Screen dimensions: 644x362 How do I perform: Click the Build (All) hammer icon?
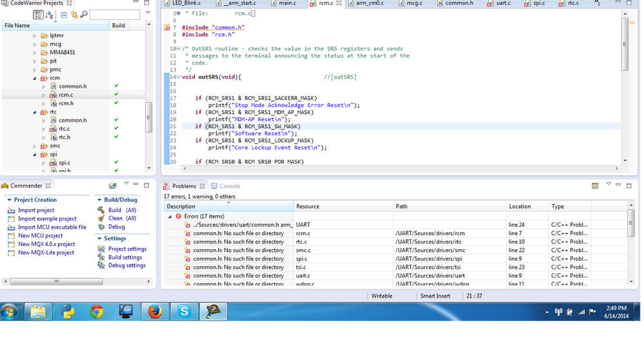click(101, 210)
